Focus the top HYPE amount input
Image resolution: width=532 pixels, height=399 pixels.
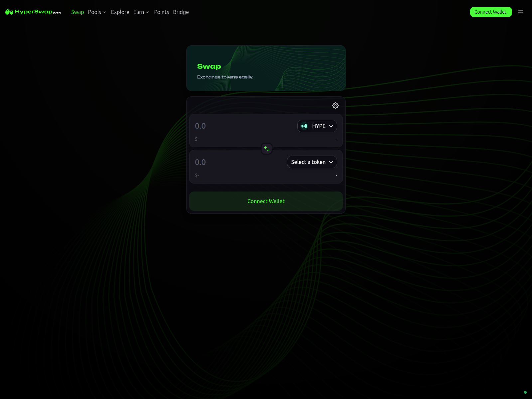coord(243,126)
